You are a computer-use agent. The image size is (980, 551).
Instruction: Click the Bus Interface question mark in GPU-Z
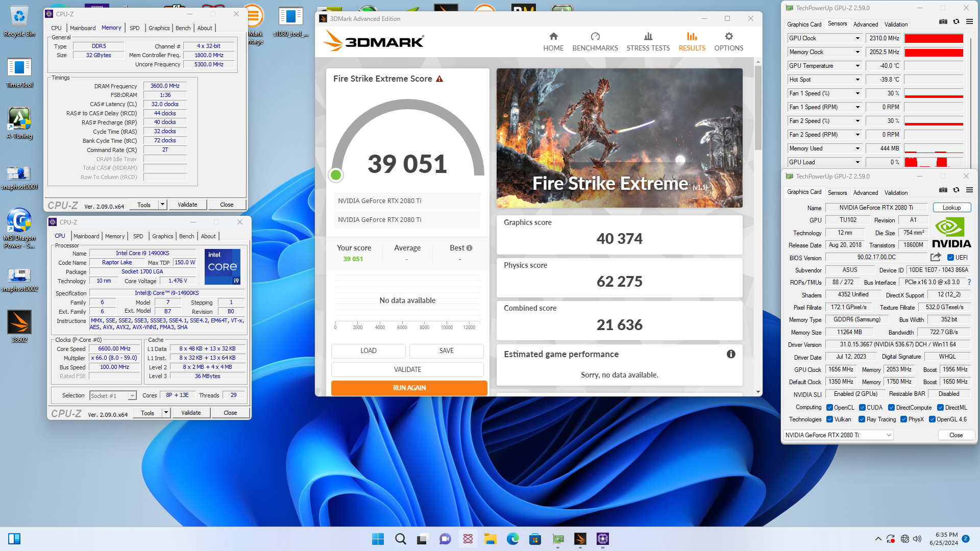969,282
